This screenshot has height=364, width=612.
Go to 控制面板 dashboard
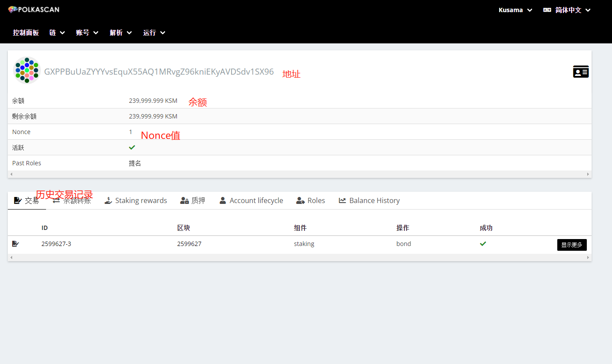pos(26,33)
